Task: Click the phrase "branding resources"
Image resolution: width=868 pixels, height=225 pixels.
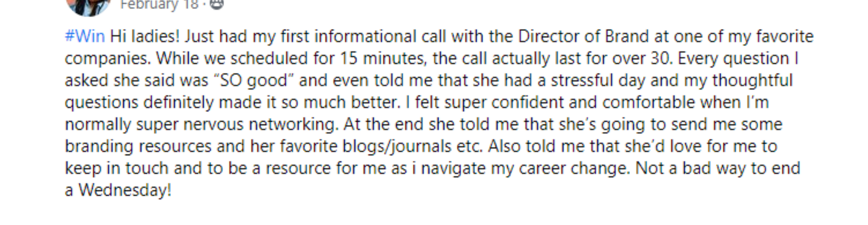Action: tap(138, 146)
